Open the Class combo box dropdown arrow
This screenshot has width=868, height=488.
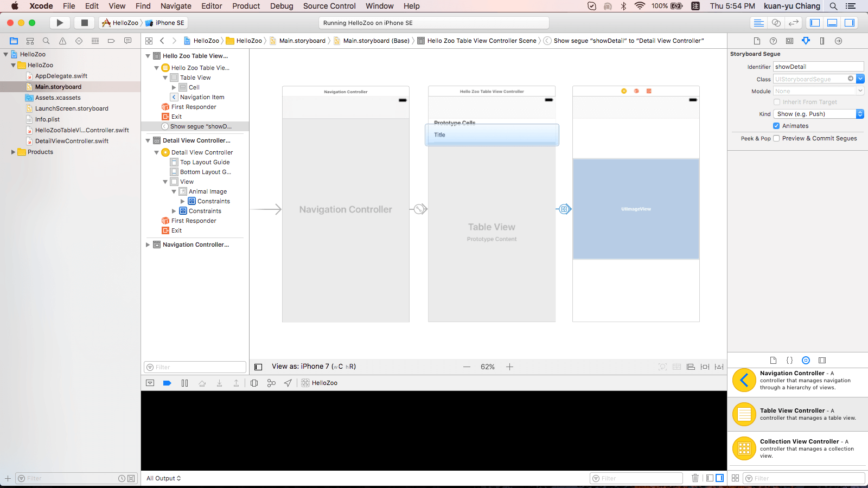click(860, 79)
